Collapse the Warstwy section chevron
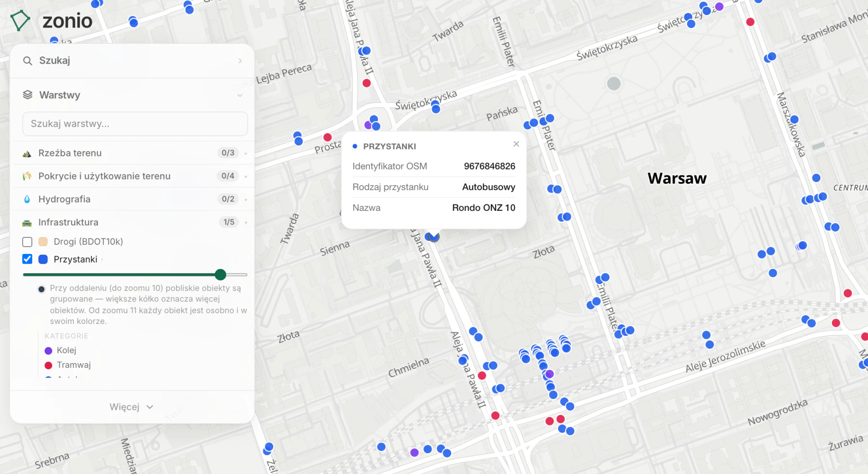This screenshot has height=474, width=868. 240,95
